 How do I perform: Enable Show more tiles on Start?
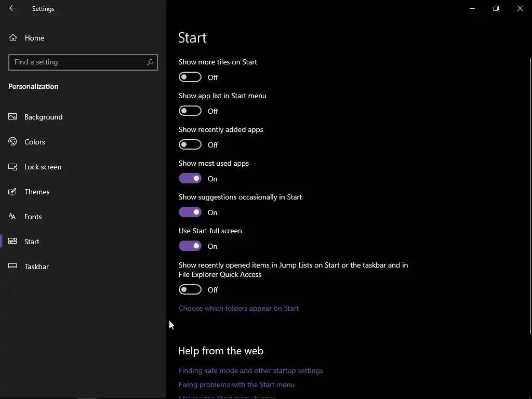pyautogui.click(x=190, y=77)
